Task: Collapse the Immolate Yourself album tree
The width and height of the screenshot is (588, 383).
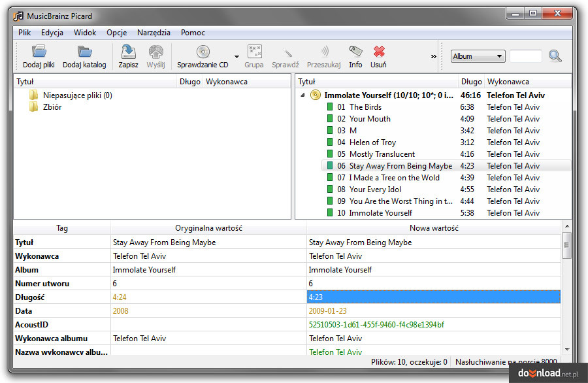Action: (302, 95)
